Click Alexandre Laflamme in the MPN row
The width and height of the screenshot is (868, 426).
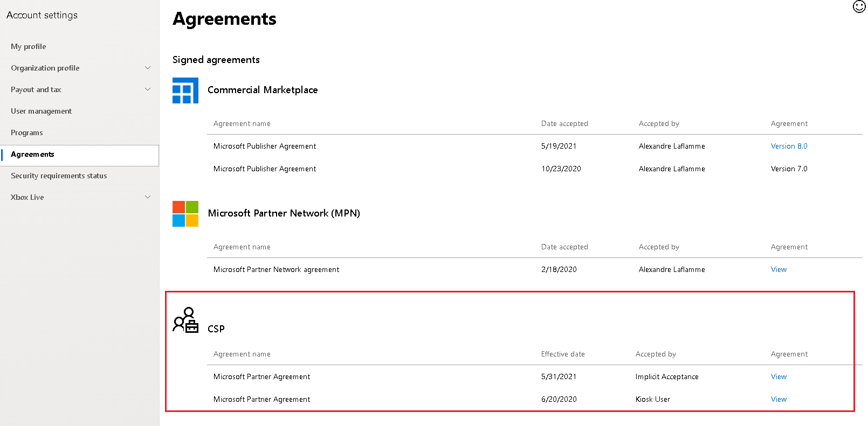pos(672,269)
